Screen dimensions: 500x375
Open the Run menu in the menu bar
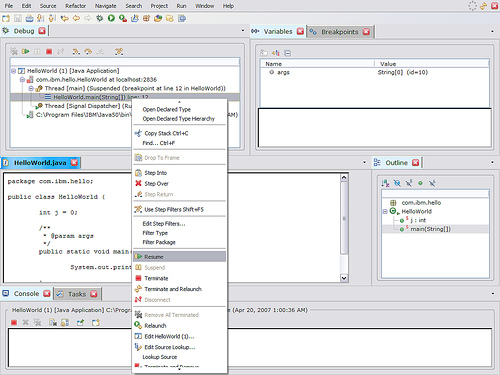coord(181,6)
